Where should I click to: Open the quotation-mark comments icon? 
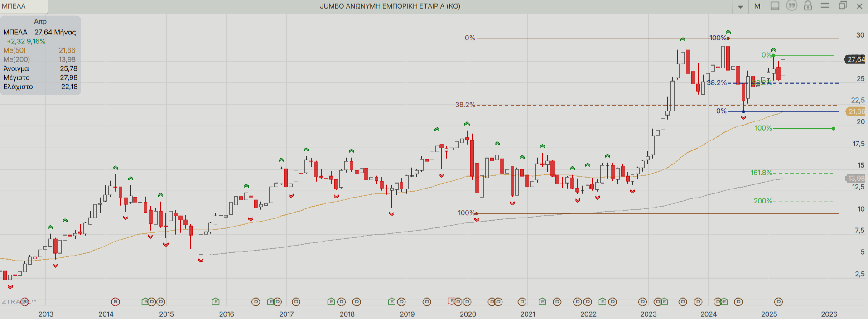(791, 6)
